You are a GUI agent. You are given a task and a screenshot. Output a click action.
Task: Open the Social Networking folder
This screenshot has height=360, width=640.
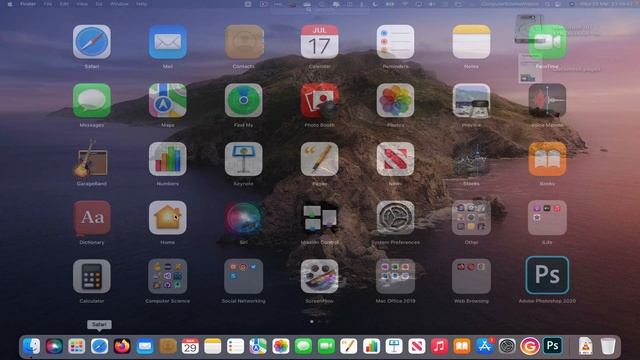point(243,276)
